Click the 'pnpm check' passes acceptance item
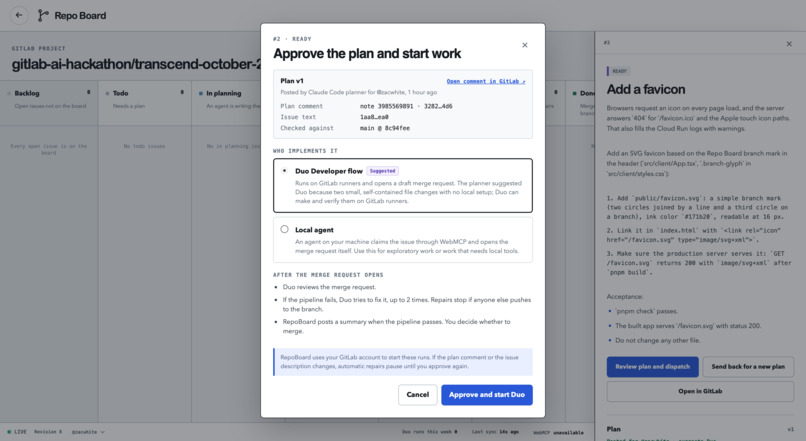Screen dimensions: 806x441 coord(646,311)
